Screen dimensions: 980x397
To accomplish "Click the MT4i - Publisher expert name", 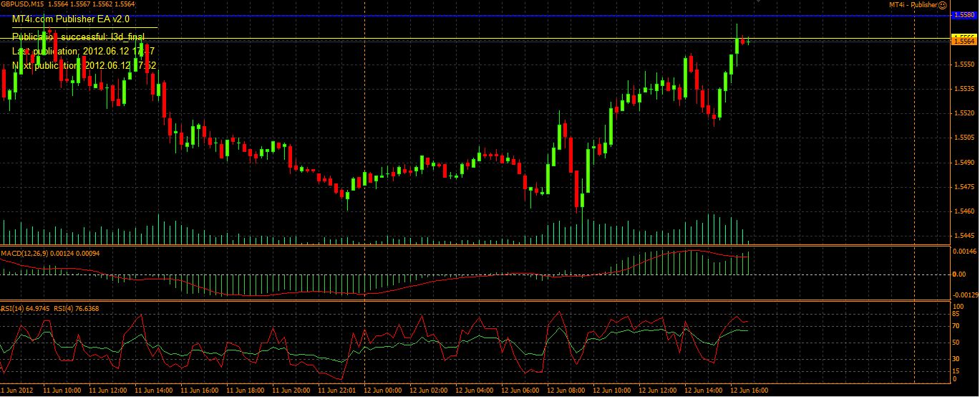I will (x=913, y=4).
